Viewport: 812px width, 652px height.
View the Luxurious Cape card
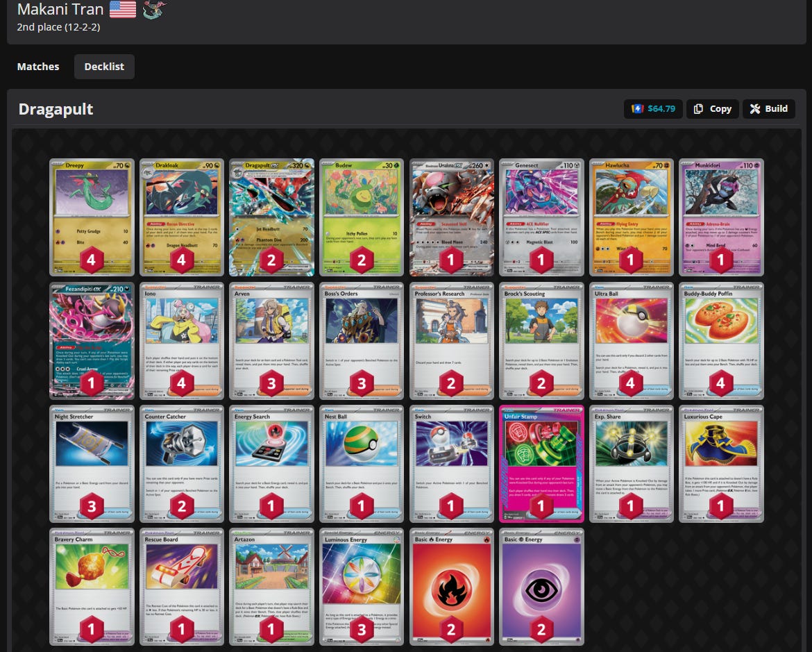721,464
